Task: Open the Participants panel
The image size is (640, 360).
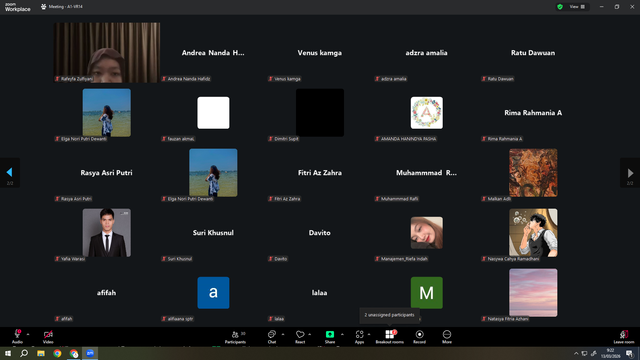Action: [236, 337]
